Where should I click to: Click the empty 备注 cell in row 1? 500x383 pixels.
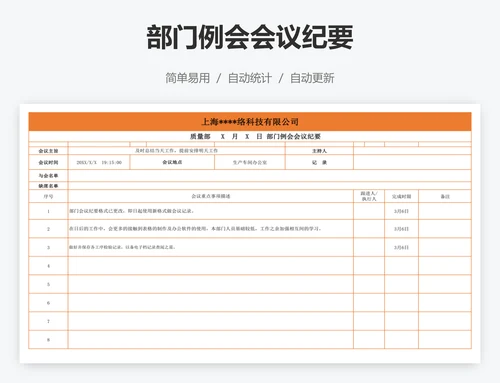pyautogui.click(x=445, y=211)
